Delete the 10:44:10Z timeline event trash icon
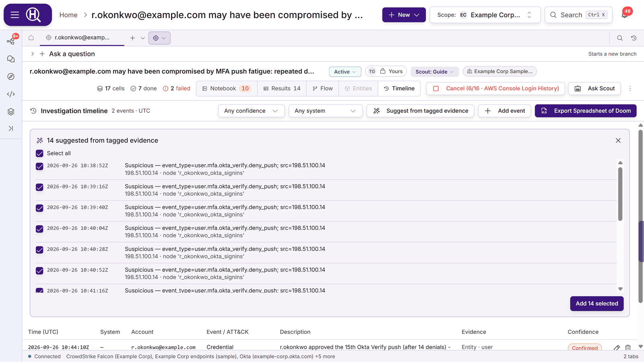This screenshot has height=362, width=644. click(628, 348)
